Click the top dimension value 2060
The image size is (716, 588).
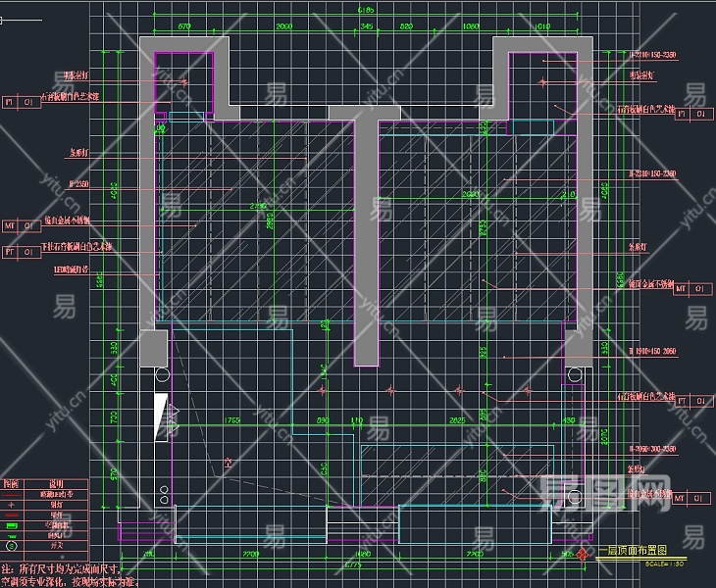(x=284, y=26)
